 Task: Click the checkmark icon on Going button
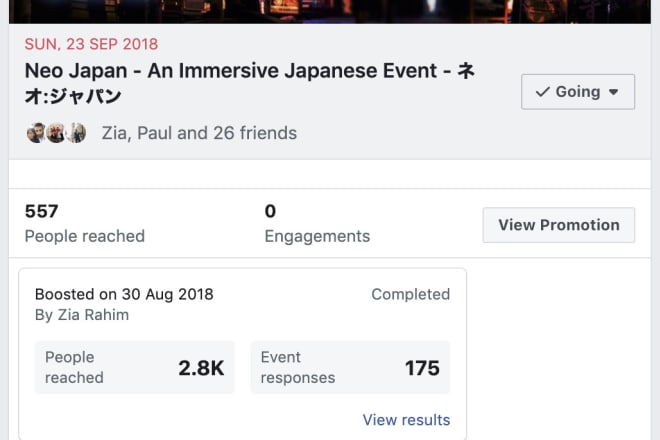point(543,91)
